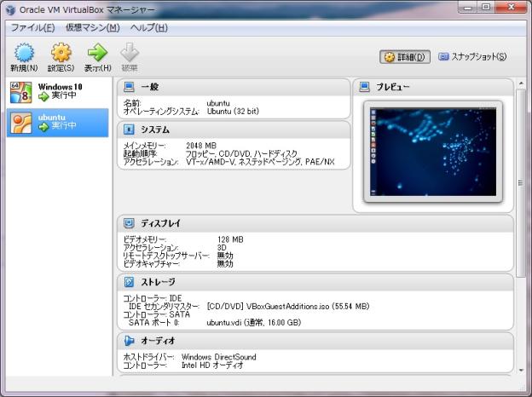Click the New (新規) VM toolbar icon

click(x=24, y=53)
